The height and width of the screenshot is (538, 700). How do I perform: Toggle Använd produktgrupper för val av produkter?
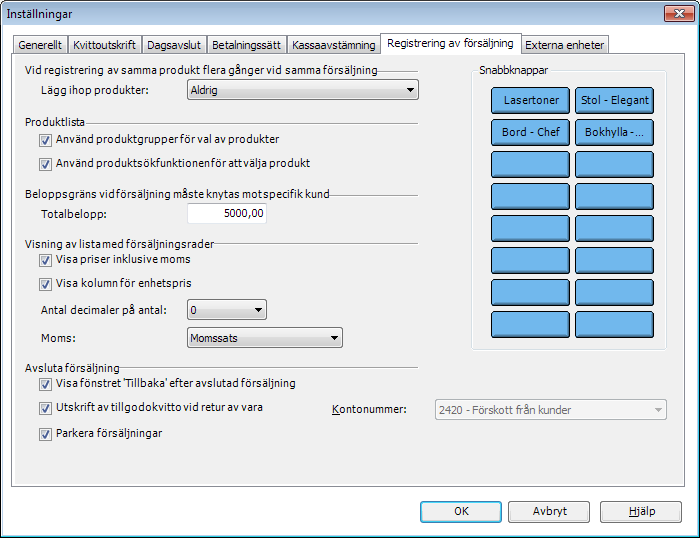(45, 140)
